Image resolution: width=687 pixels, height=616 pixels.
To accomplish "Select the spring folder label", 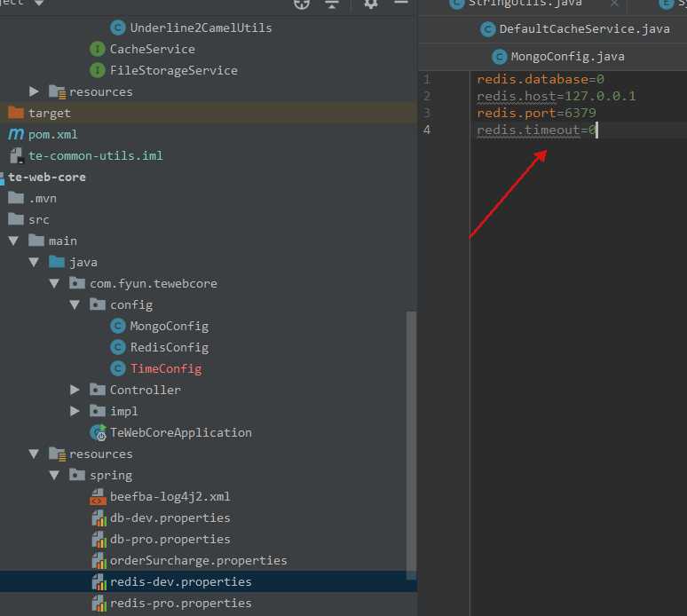I will (111, 476).
